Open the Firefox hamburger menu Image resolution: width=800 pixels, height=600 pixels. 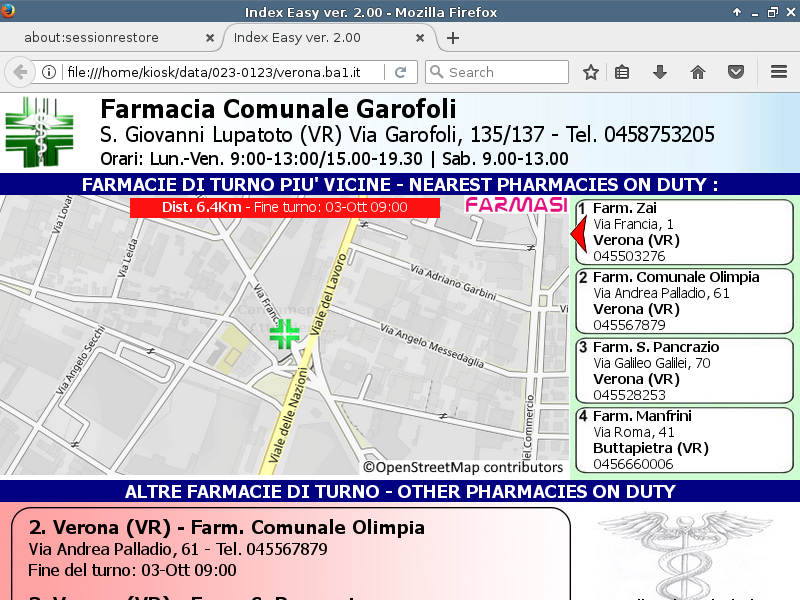coord(779,72)
